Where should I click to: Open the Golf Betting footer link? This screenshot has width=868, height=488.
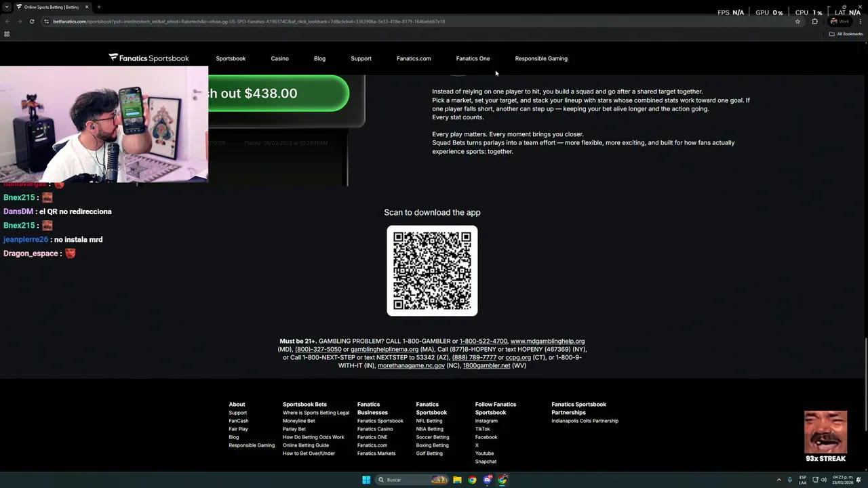click(x=429, y=453)
